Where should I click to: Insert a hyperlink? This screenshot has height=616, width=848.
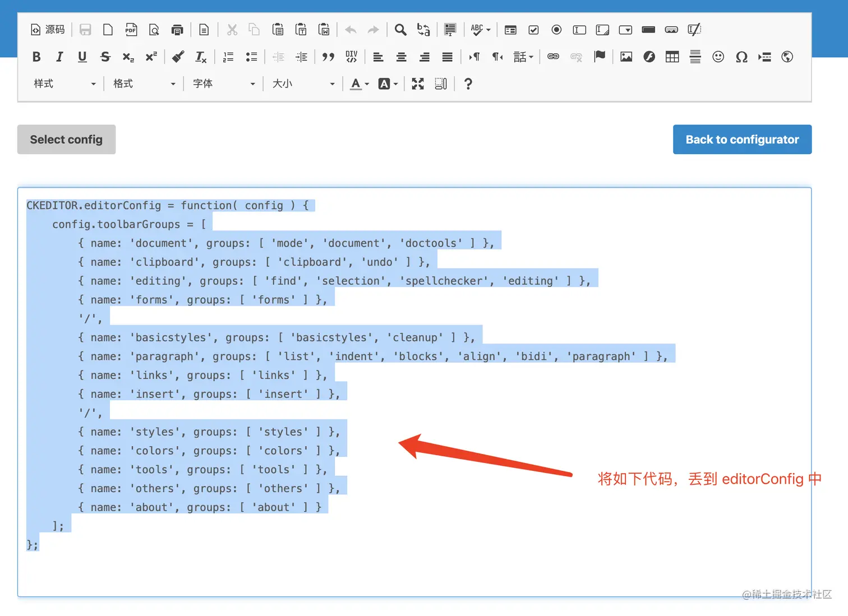(554, 57)
